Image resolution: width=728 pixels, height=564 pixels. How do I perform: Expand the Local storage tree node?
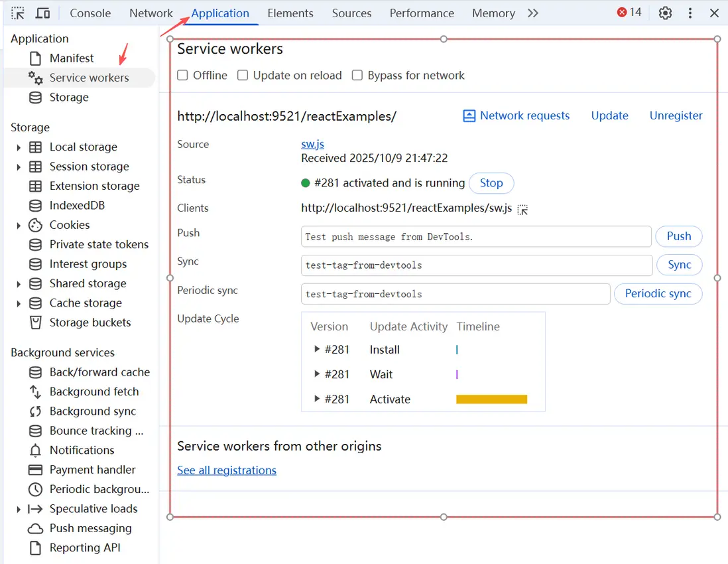(x=19, y=147)
